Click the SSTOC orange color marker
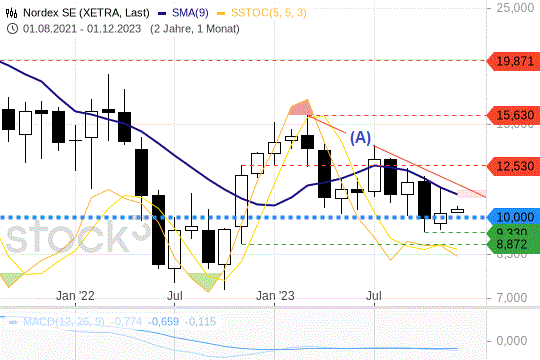Viewport: 540px width, 360px height. 221,13
